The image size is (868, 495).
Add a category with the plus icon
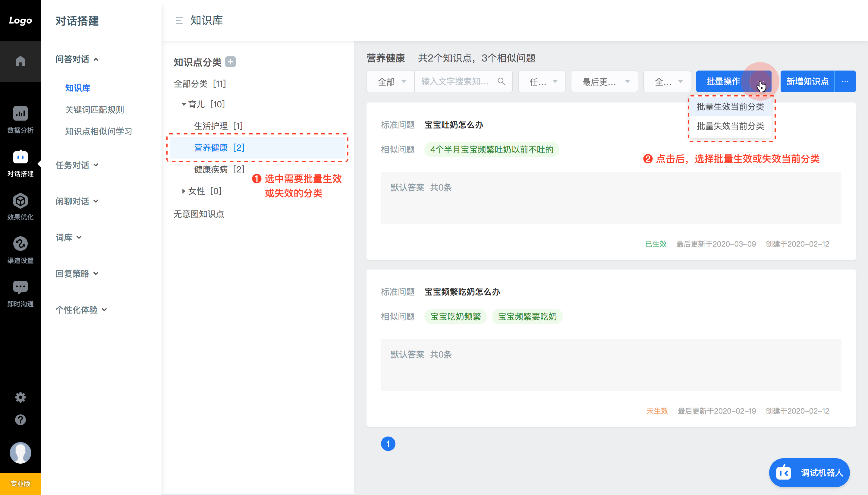231,62
